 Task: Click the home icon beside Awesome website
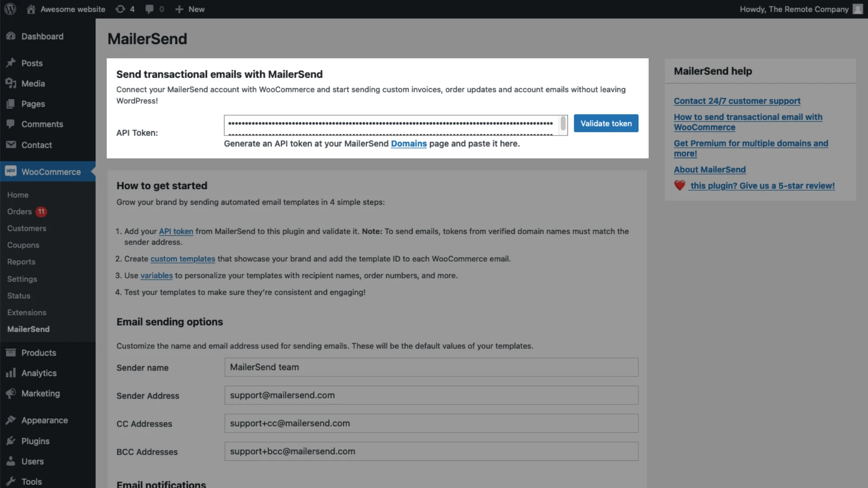tap(31, 9)
